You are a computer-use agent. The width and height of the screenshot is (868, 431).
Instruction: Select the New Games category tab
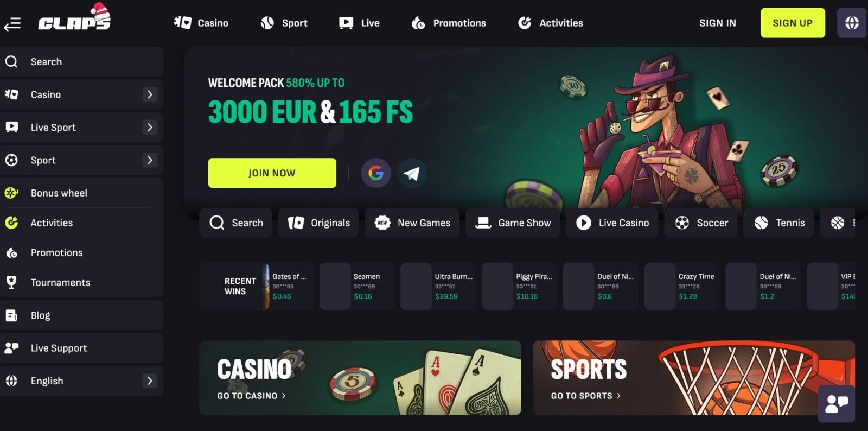(412, 223)
